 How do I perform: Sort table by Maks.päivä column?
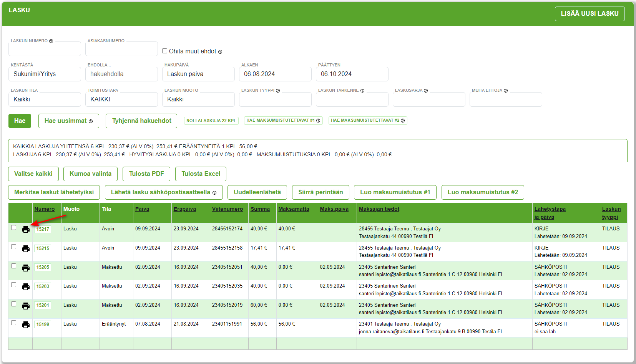tap(334, 209)
